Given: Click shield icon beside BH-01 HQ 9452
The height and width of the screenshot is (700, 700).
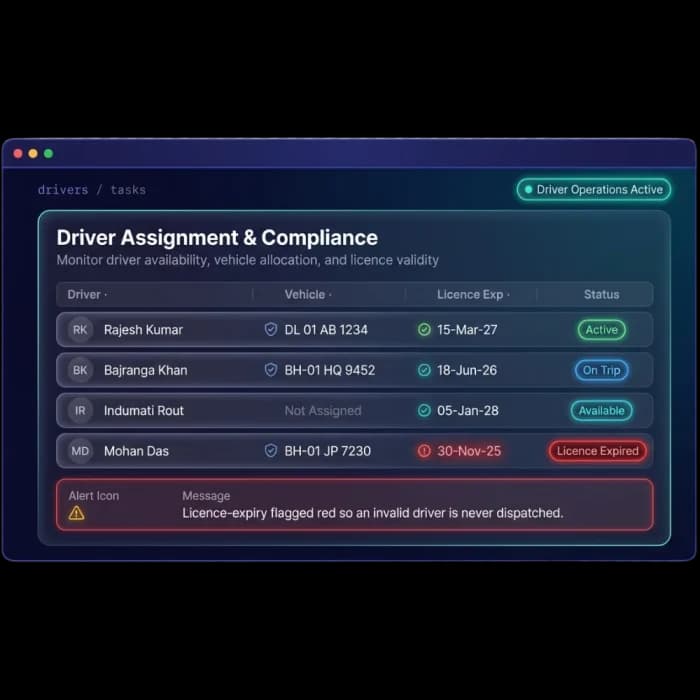Looking at the screenshot, I should (x=271, y=370).
